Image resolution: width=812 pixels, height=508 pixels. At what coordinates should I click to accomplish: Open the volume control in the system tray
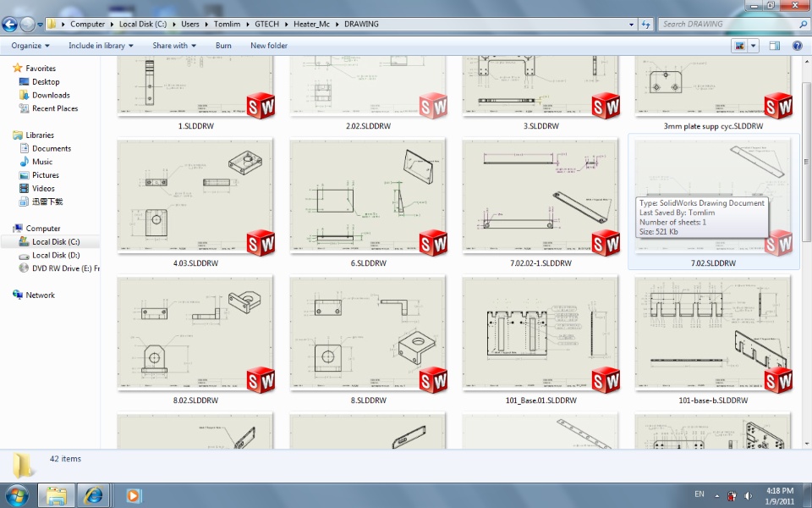tap(748, 495)
